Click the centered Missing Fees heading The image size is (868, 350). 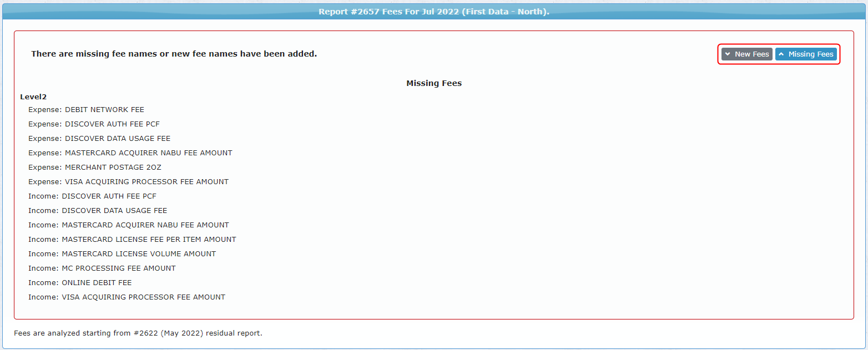point(434,83)
